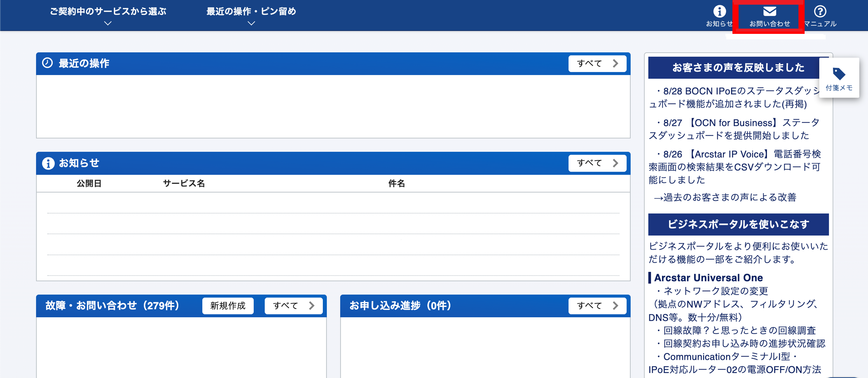Click the マニュアル question mark icon

820,11
